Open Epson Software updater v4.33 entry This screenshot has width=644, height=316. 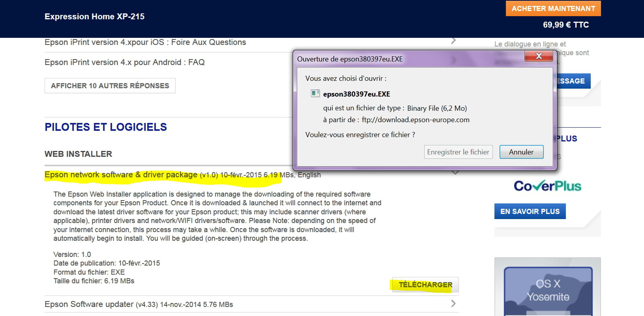[x=139, y=304]
